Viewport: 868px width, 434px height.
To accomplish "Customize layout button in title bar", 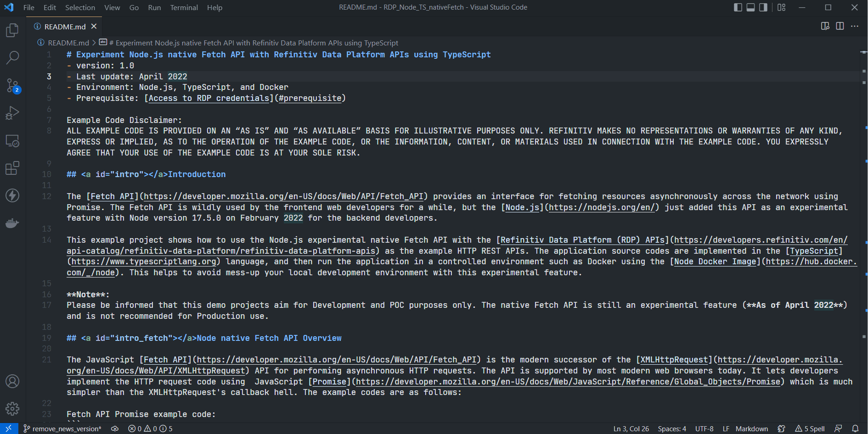I will point(782,7).
